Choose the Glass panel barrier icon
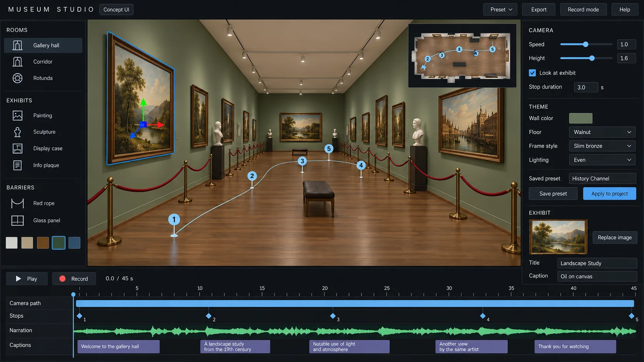644x362 pixels. 17,220
